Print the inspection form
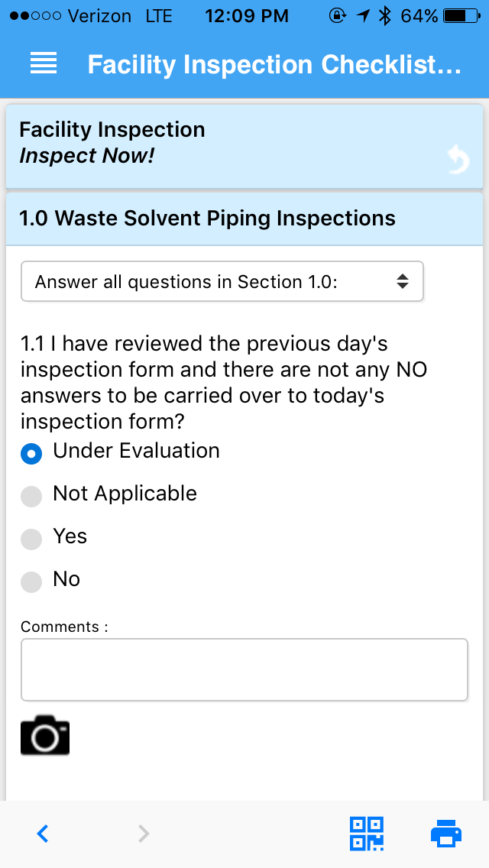The width and height of the screenshot is (489, 868). (446, 834)
